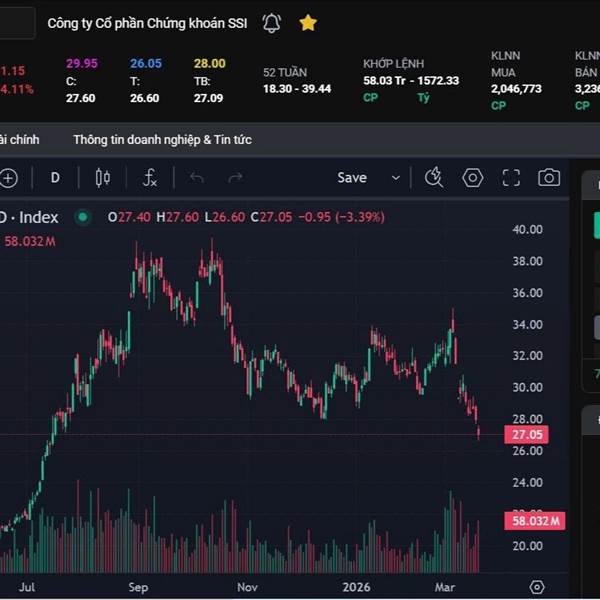The height and width of the screenshot is (600, 600).
Task: Switch to the tài chính tab
Action: [x=19, y=140]
